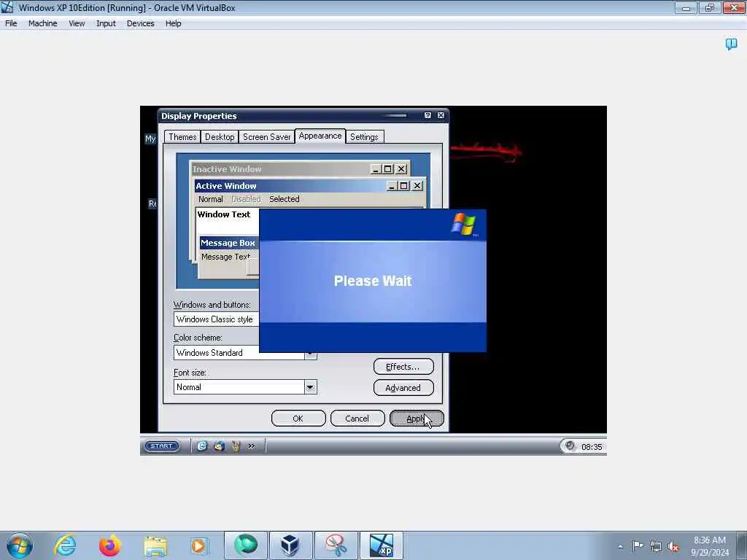Open the VirtualBox File menu
The width and height of the screenshot is (747, 560).
click(x=11, y=23)
